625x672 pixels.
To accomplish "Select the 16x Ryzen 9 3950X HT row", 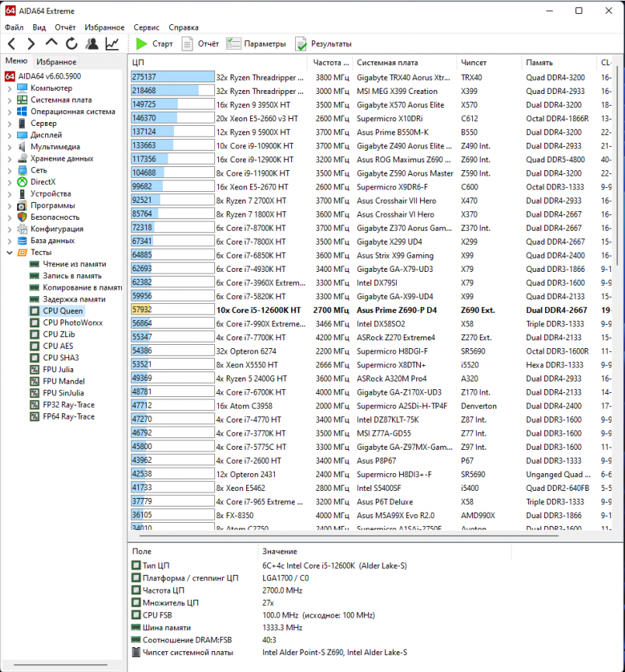I will point(370,105).
